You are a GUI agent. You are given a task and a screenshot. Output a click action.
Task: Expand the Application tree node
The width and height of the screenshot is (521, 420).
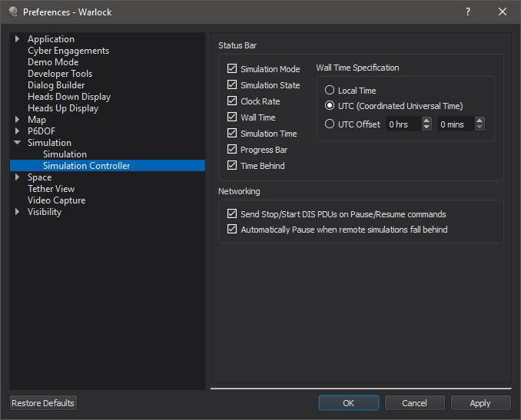tap(17, 39)
